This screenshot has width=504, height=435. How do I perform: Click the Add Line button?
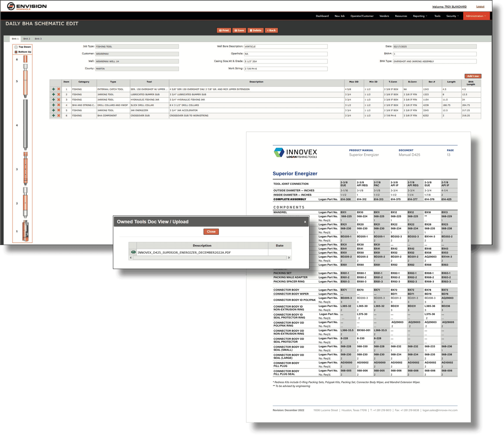[x=473, y=76]
